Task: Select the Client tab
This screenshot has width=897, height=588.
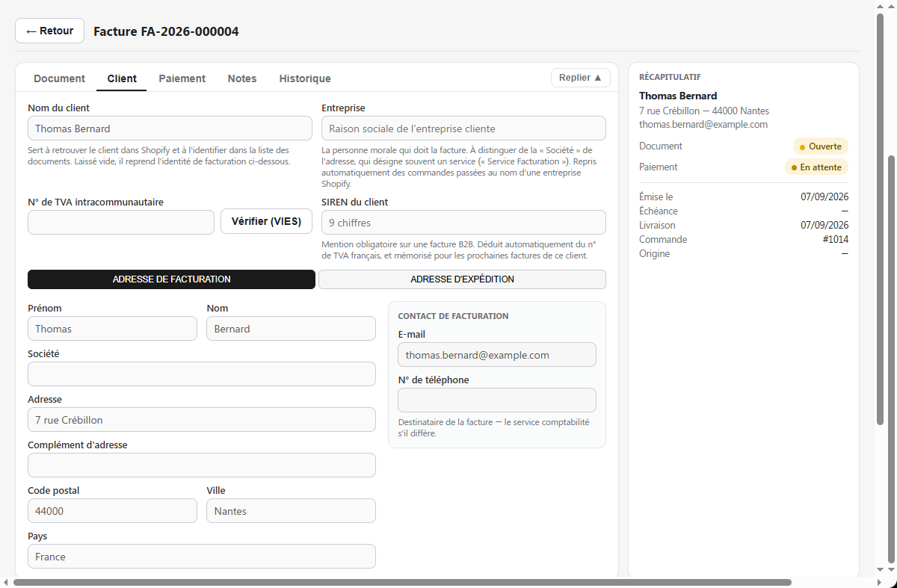Action: tap(122, 78)
